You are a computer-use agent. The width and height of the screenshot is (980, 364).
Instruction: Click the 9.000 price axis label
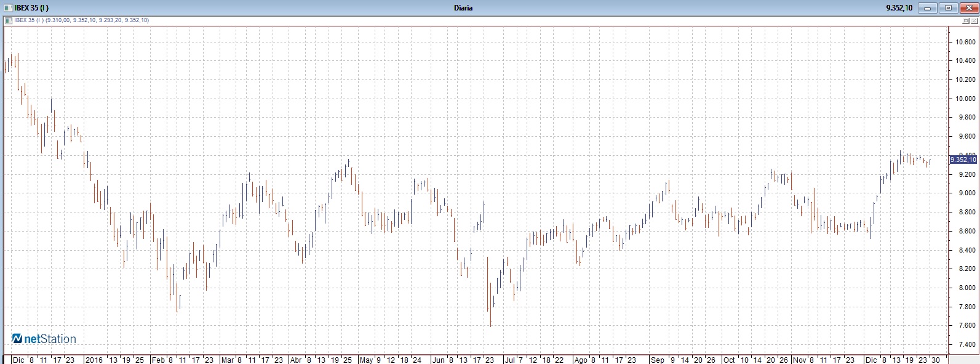[968, 193]
